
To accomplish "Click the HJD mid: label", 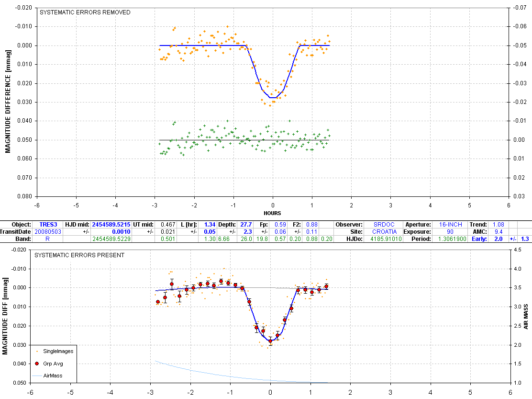I will (x=78, y=225).
